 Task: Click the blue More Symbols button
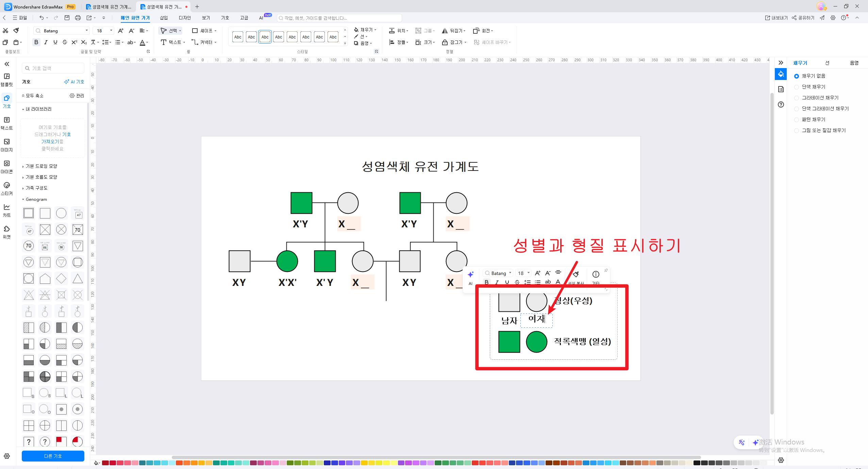click(53, 456)
